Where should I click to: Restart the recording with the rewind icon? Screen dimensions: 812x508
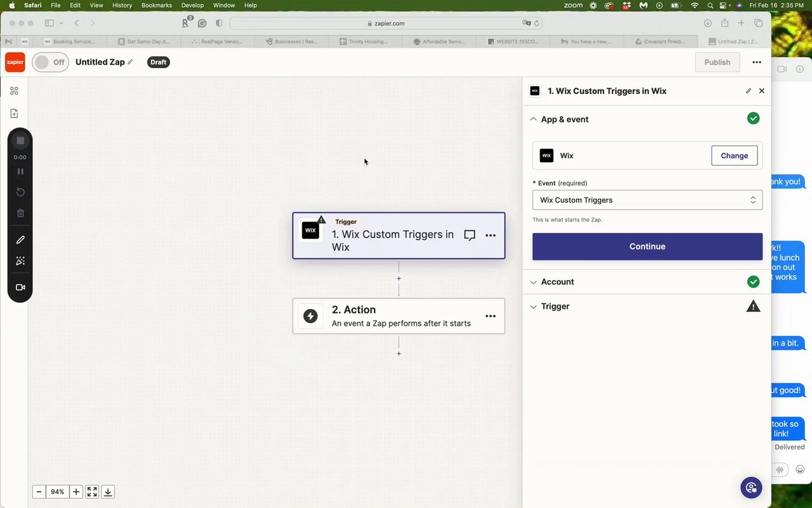(x=20, y=192)
